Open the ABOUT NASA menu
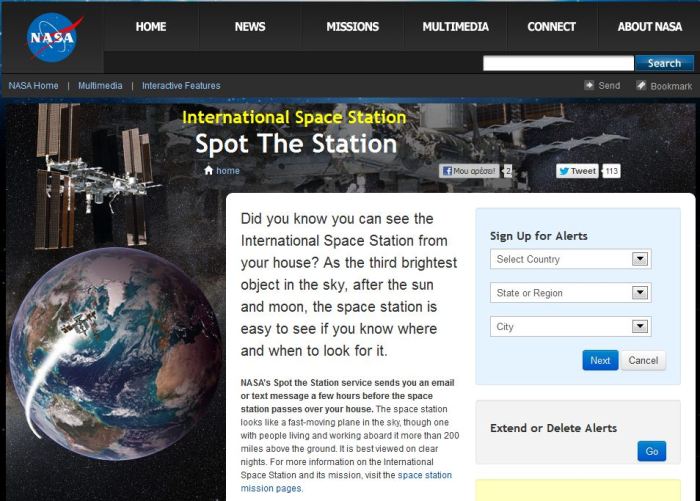This screenshot has height=501, width=700. tap(649, 27)
